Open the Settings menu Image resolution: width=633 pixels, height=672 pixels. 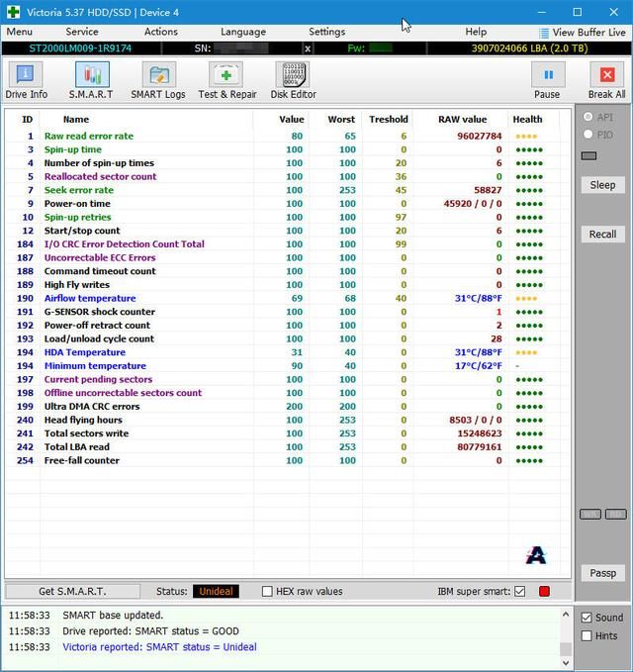point(326,32)
